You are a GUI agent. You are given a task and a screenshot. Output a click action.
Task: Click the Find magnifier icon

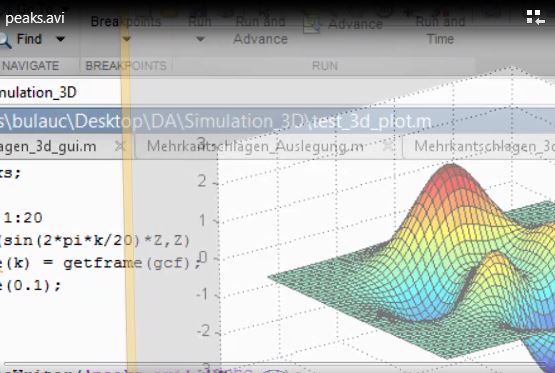click(x=4, y=40)
